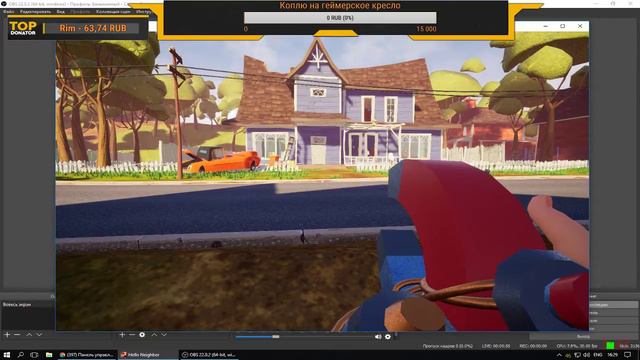Remove the selected scene with the minus icon
The width and height of the screenshot is (640, 360).
click(x=17, y=335)
